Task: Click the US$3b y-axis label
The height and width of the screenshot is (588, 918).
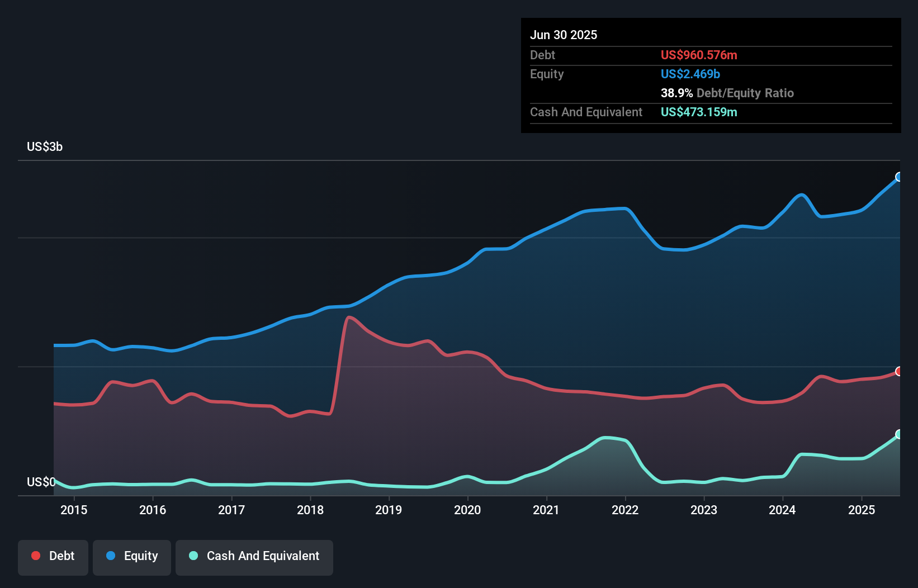Action: click(45, 147)
